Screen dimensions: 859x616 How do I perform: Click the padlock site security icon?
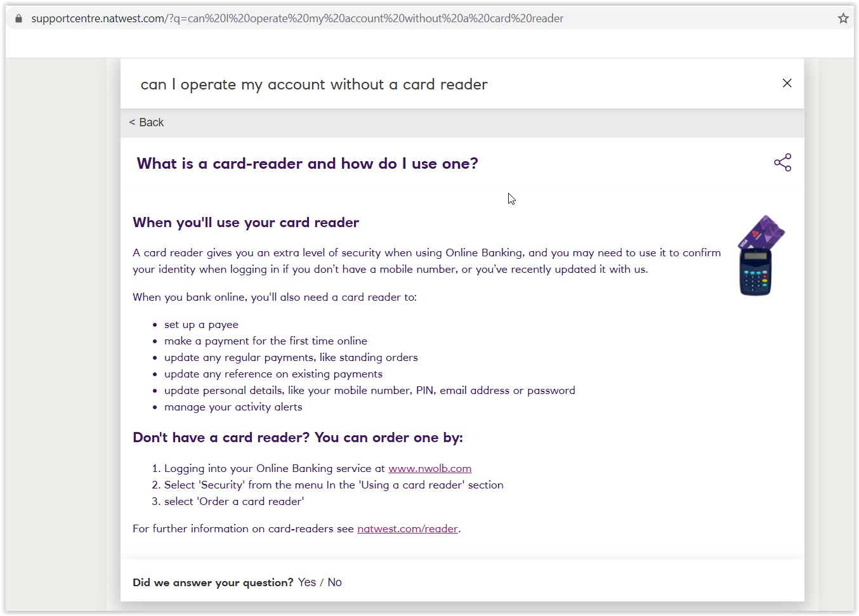coord(18,18)
